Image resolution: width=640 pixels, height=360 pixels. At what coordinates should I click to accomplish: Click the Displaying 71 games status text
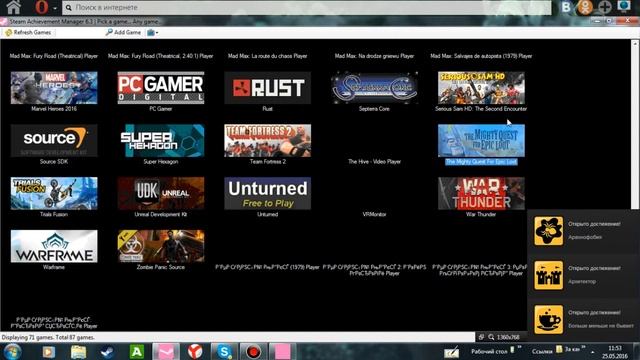click(48, 338)
